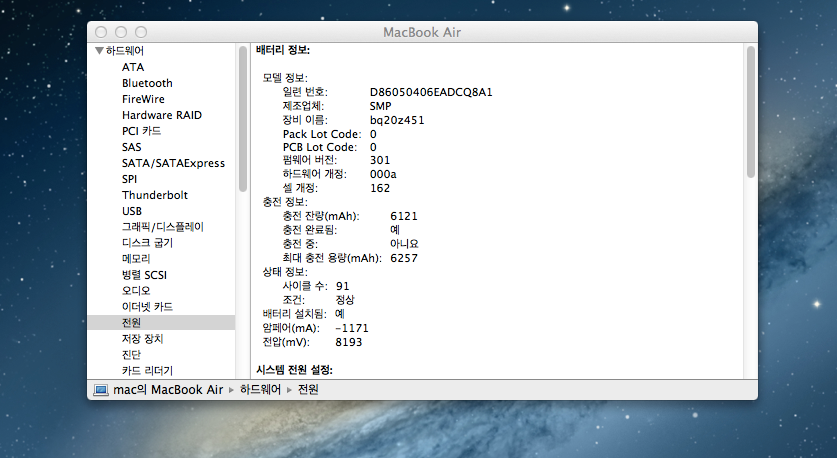Collapse the 하드웨어 disclosure triangle
Screen dimensions: 837x458
[x=98, y=51]
